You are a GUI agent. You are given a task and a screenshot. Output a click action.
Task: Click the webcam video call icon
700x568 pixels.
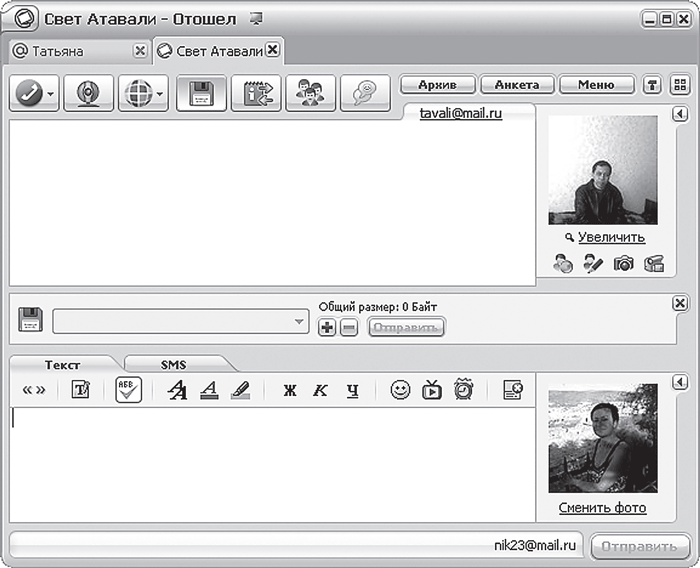[x=88, y=93]
